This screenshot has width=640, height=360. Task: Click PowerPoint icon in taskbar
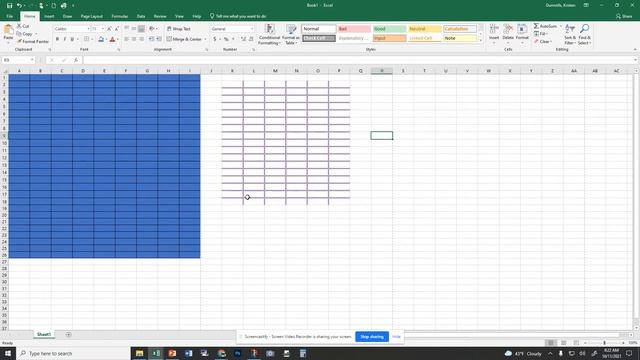coord(172,353)
